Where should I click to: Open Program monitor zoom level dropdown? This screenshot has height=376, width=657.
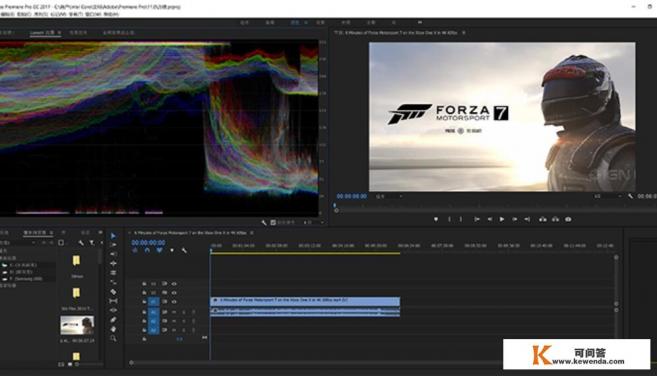point(390,196)
